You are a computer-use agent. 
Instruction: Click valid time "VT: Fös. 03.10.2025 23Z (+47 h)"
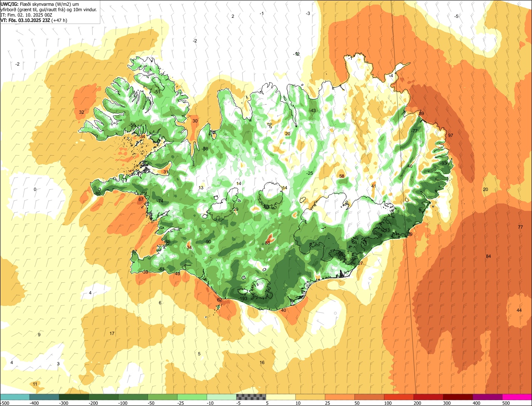(x=34, y=20)
